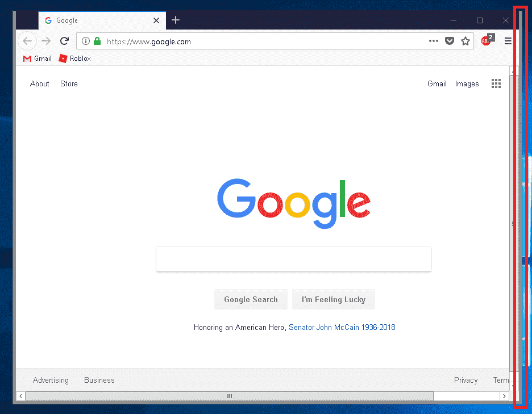
Task: Open the Store link
Action: point(69,83)
